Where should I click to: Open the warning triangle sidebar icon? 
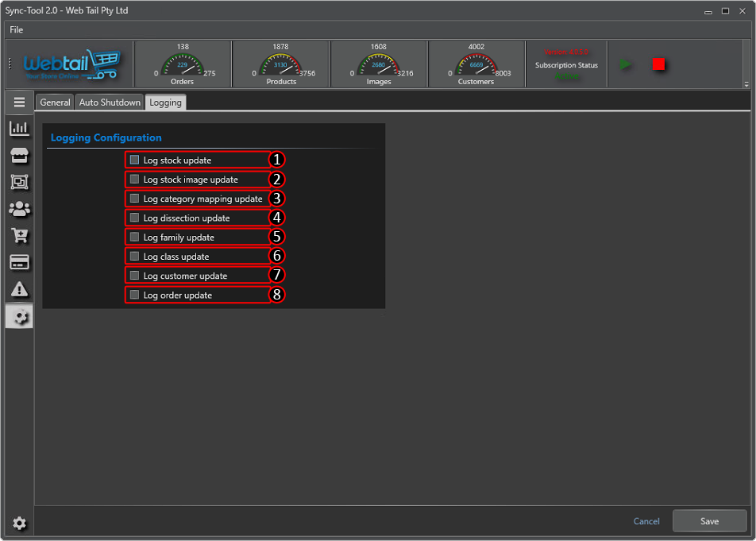(19, 289)
